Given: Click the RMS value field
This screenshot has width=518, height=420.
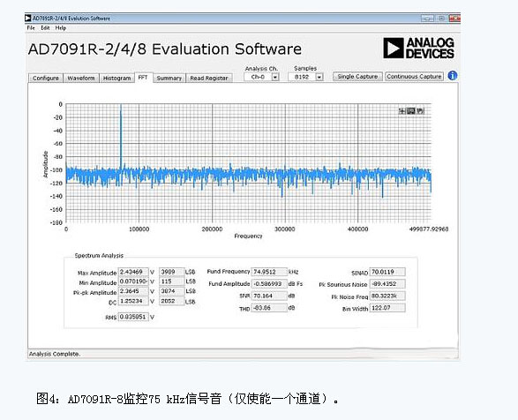Looking at the screenshot, I should click(x=133, y=317).
